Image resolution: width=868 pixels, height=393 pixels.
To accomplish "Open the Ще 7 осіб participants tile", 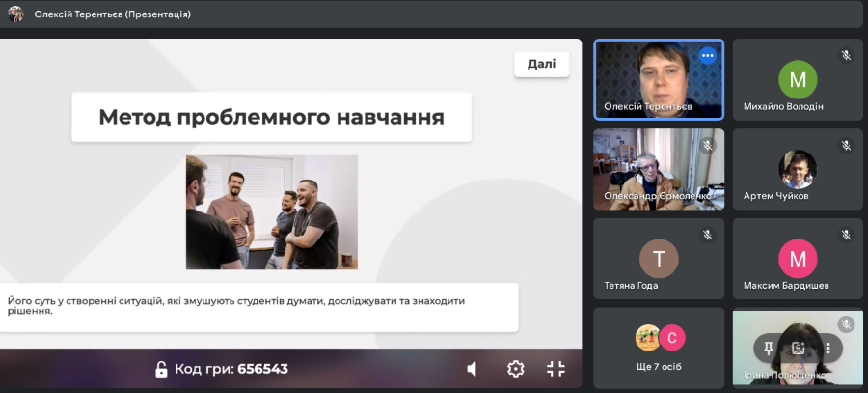I will [x=659, y=349].
